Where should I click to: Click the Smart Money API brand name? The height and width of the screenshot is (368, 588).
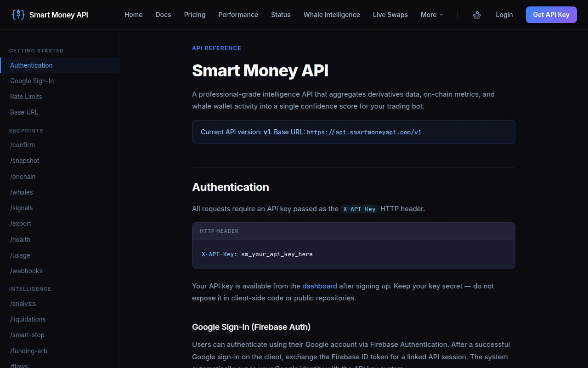pyautogui.click(x=59, y=15)
